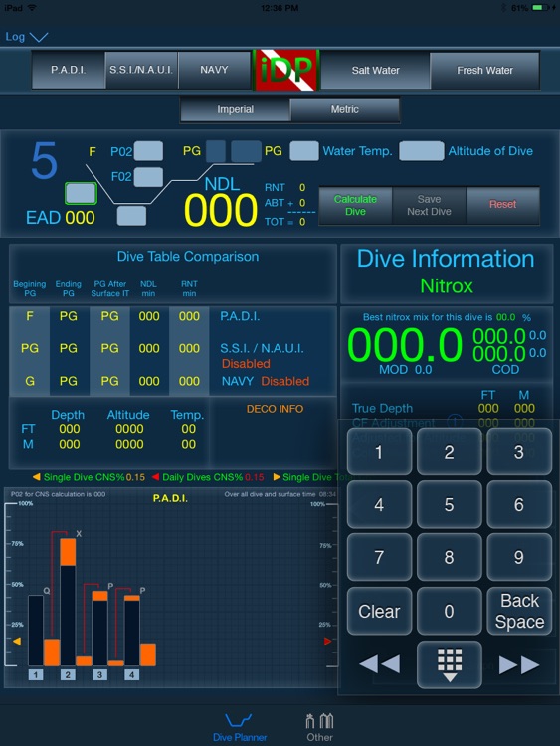This screenshot has height=746, width=560.
Task: Tap the yellow Single Dive CNS% arrow
Action: pos(36,477)
